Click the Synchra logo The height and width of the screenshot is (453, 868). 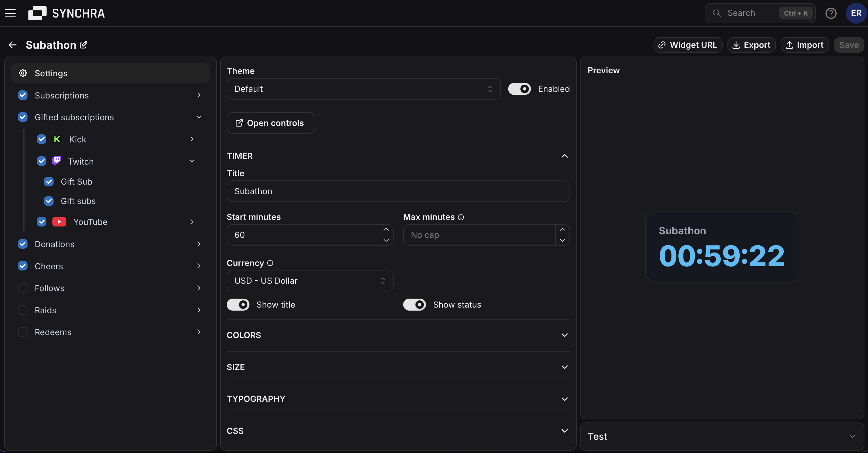point(66,13)
